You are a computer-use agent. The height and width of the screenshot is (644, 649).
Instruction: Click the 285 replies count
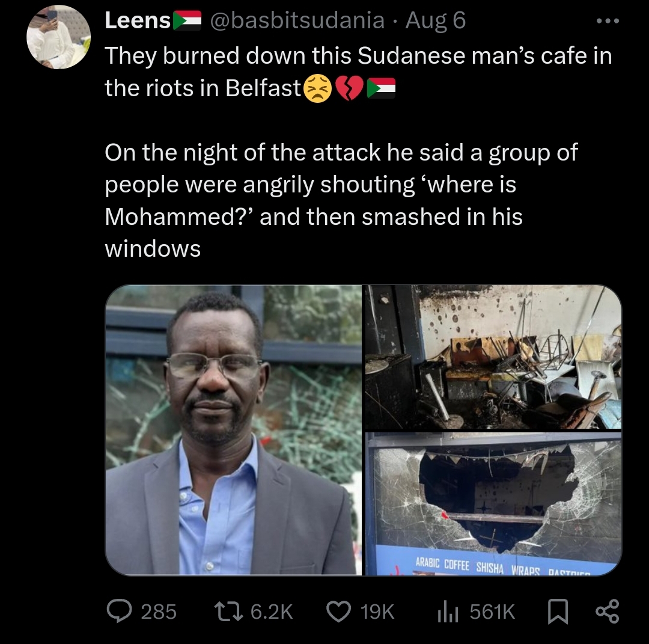pos(159,612)
